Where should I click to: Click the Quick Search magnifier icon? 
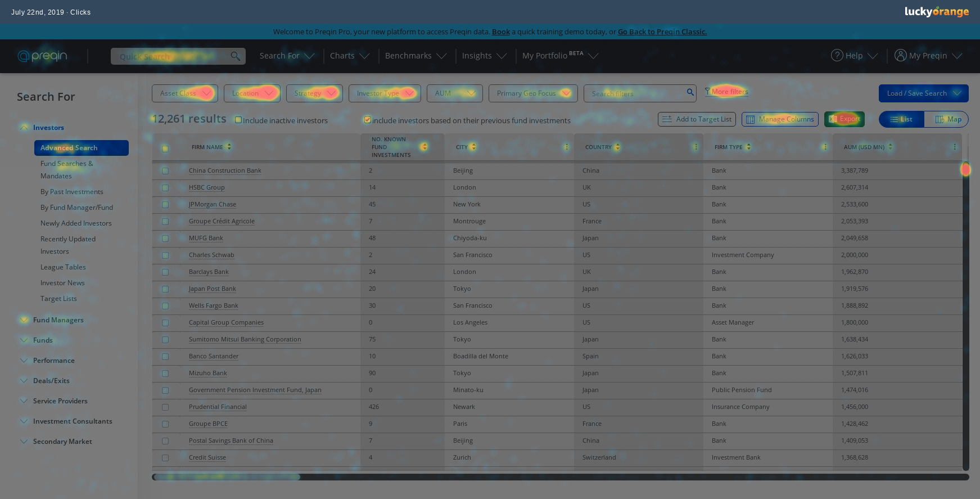click(236, 56)
